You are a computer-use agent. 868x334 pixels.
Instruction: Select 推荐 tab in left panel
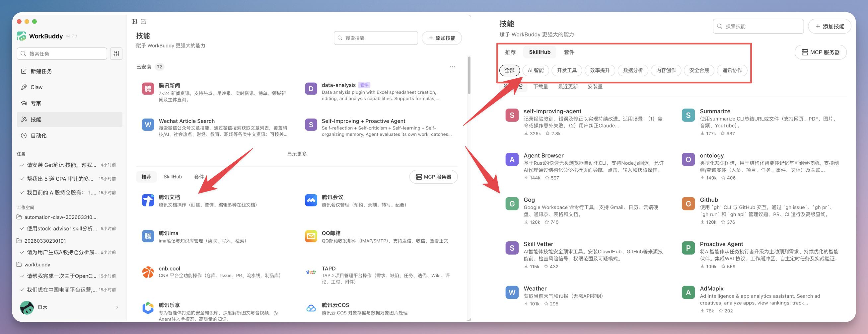[146, 177]
